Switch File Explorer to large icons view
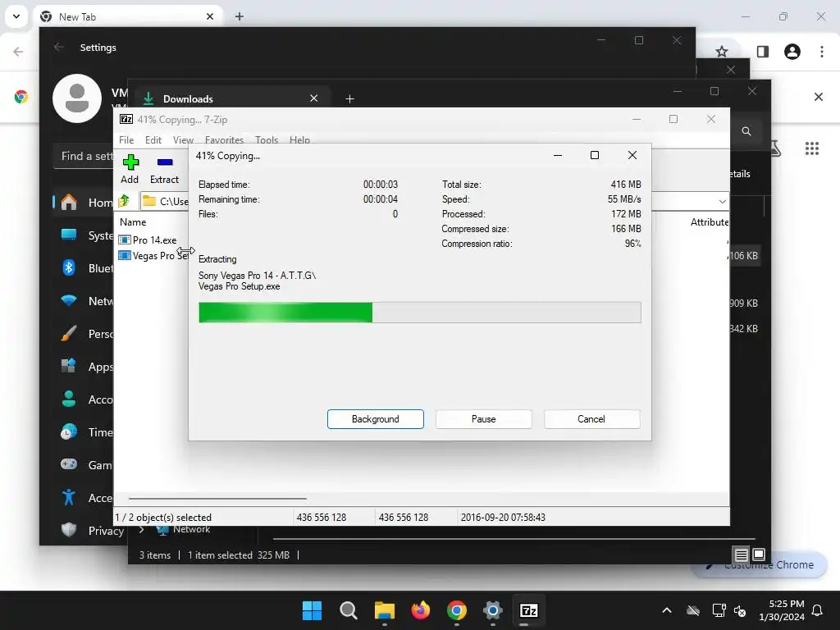This screenshot has height=630, width=840. click(x=759, y=555)
